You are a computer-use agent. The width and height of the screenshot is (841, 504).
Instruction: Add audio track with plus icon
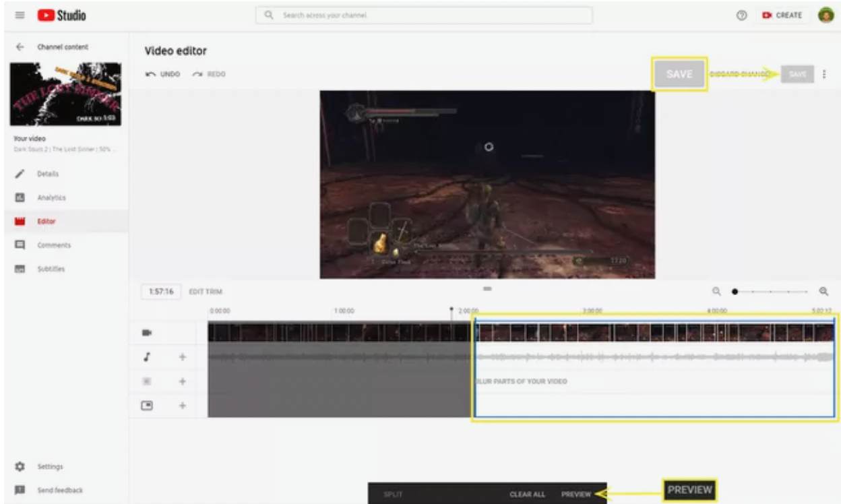[182, 357]
